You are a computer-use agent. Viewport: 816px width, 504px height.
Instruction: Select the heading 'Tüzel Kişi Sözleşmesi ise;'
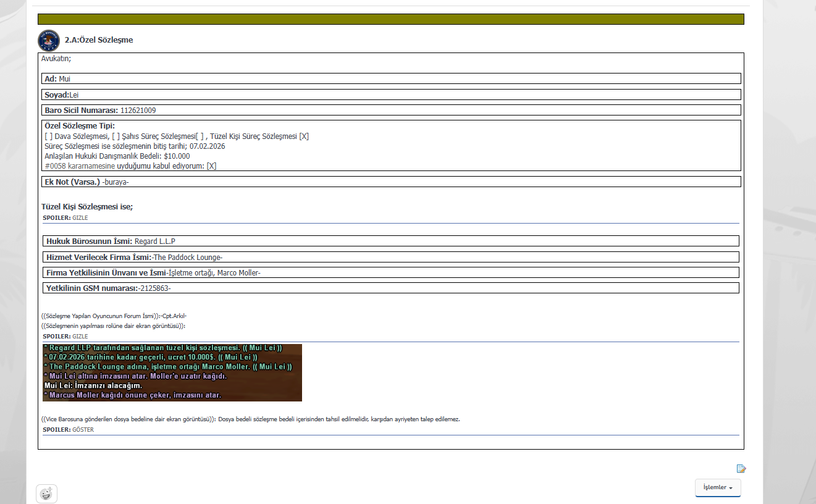coord(87,207)
